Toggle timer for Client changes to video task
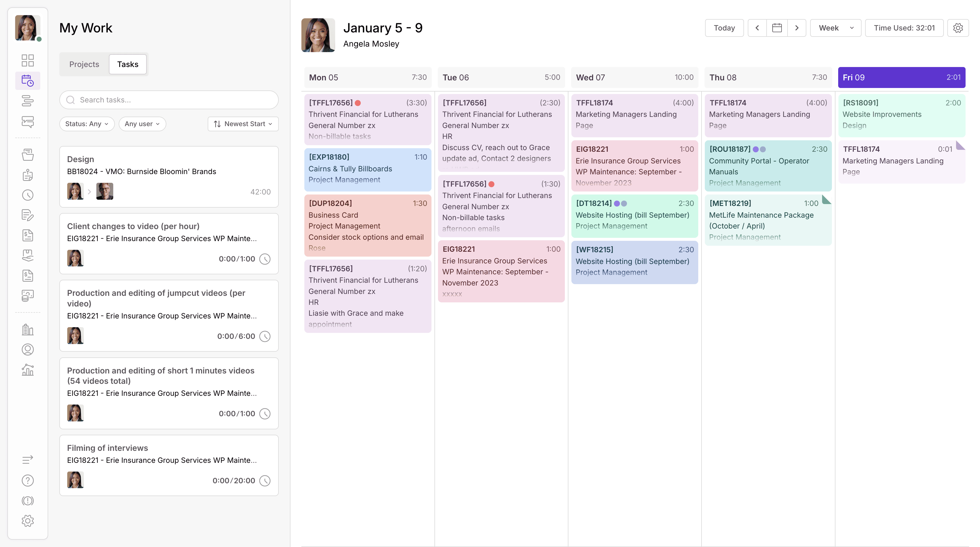Screen dimensions: 980x547 [x=265, y=259]
